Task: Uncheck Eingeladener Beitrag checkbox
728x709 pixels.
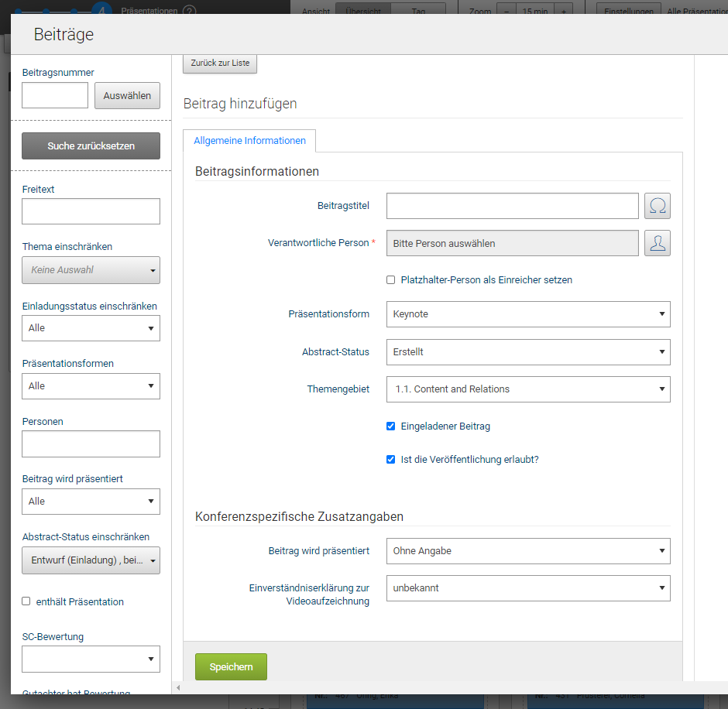Action: click(x=391, y=426)
